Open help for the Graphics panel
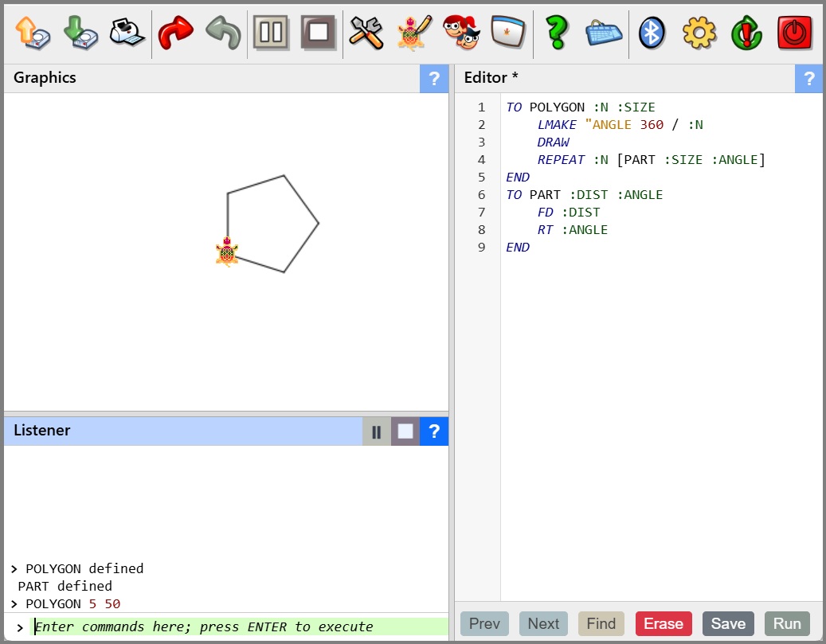 click(434, 79)
